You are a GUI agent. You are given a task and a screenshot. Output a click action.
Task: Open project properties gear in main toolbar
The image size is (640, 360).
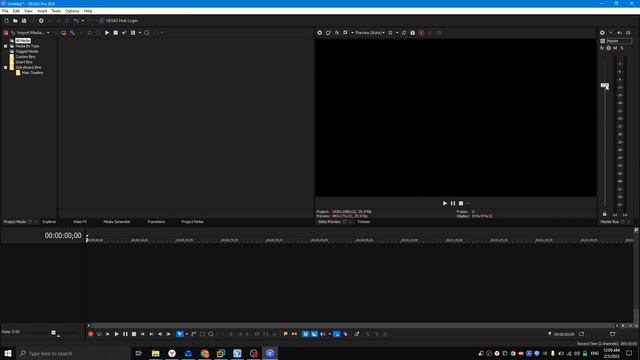pyautogui.click(x=41, y=20)
